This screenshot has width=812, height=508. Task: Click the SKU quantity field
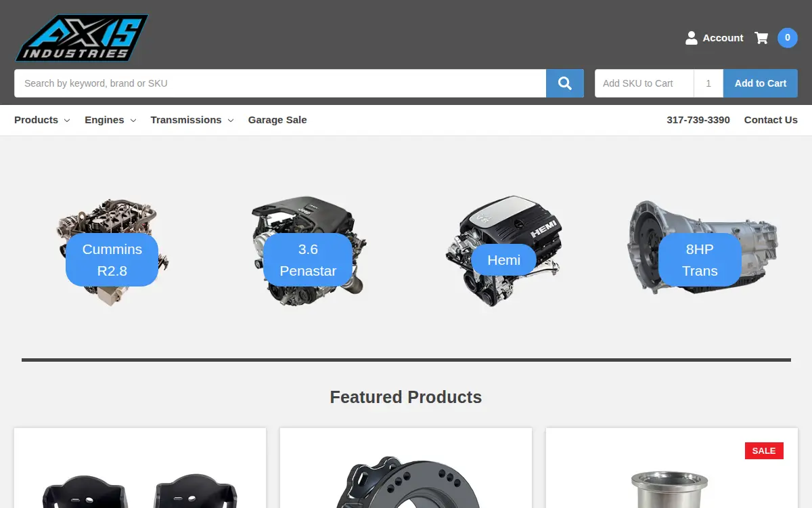click(x=708, y=83)
